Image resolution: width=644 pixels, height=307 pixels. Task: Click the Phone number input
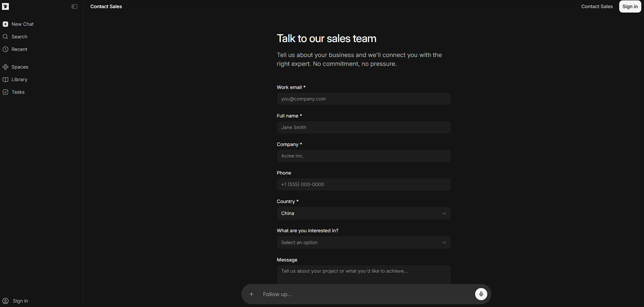click(x=364, y=184)
